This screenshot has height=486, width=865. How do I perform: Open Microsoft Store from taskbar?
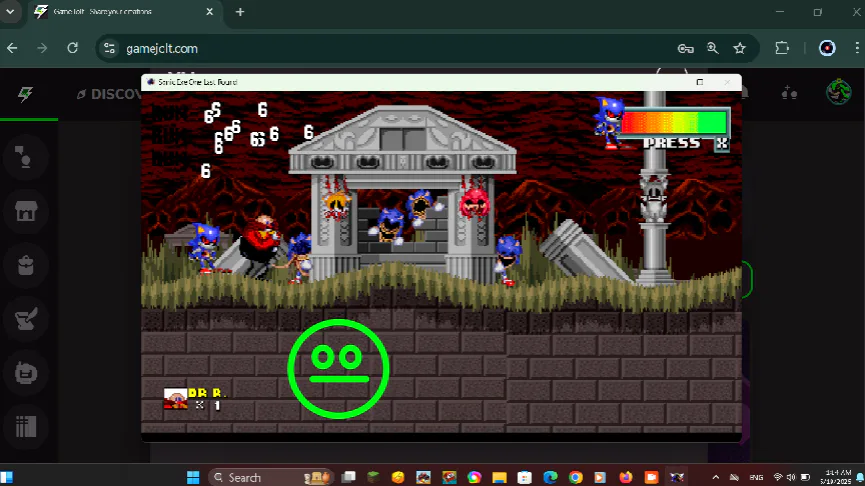tap(525, 477)
